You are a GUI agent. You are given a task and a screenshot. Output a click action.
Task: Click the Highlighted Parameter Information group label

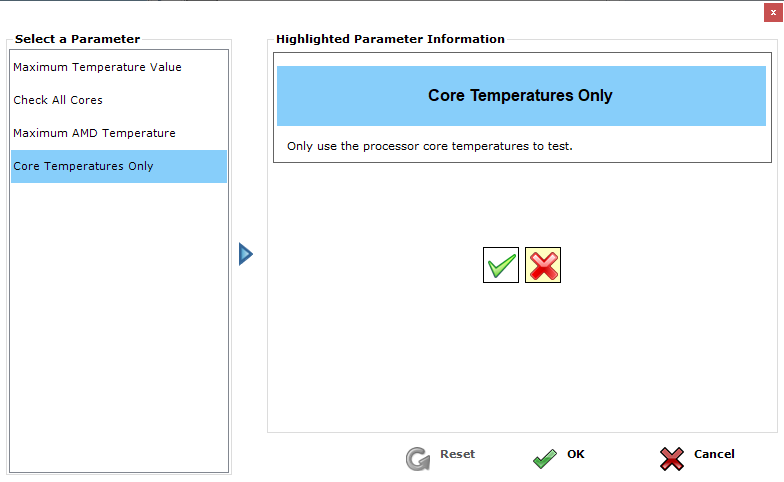[390, 39]
